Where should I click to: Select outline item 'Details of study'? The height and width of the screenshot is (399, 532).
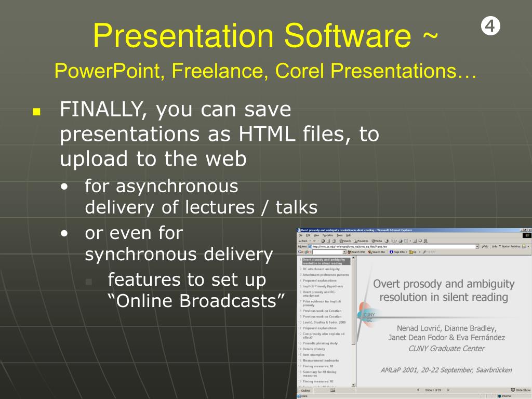click(314, 349)
